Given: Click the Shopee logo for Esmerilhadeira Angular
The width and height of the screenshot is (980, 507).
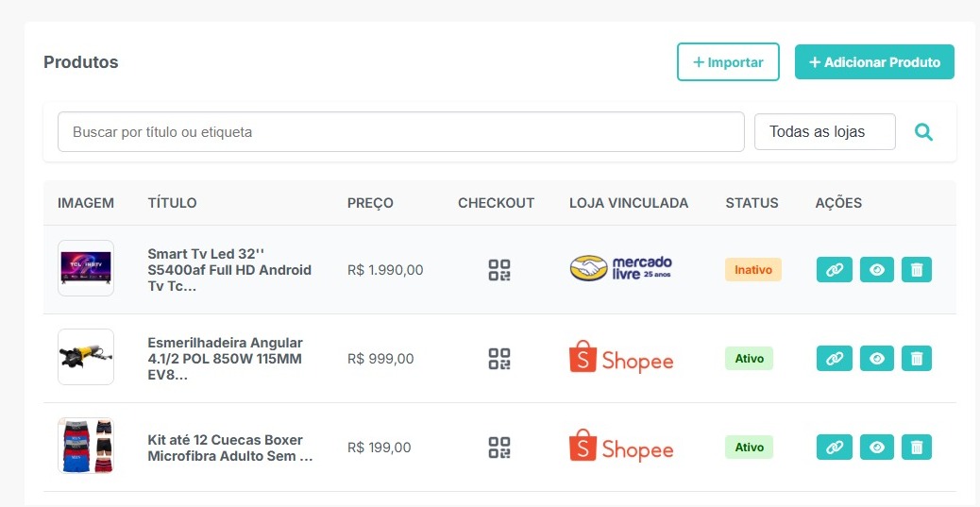Looking at the screenshot, I should (x=621, y=359).
